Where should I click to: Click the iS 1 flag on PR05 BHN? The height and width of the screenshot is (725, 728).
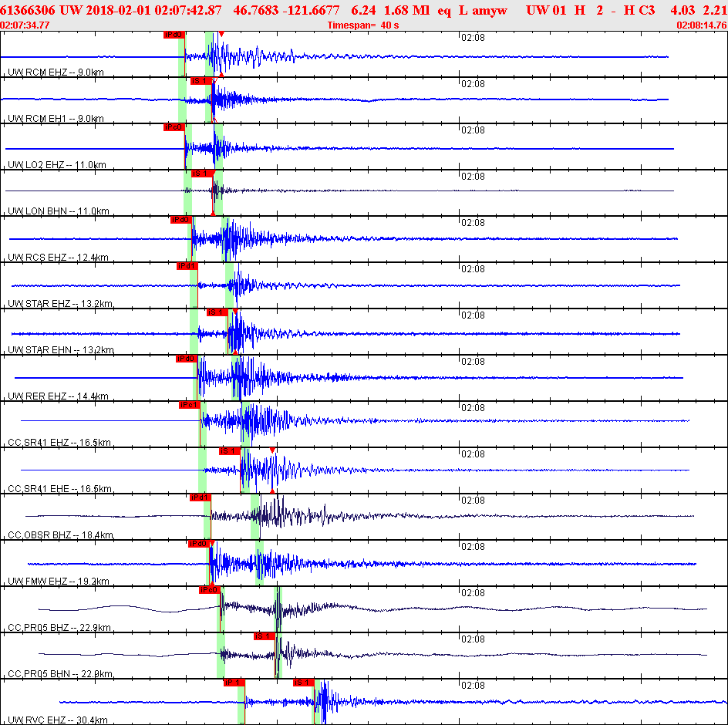pos(265,636)
